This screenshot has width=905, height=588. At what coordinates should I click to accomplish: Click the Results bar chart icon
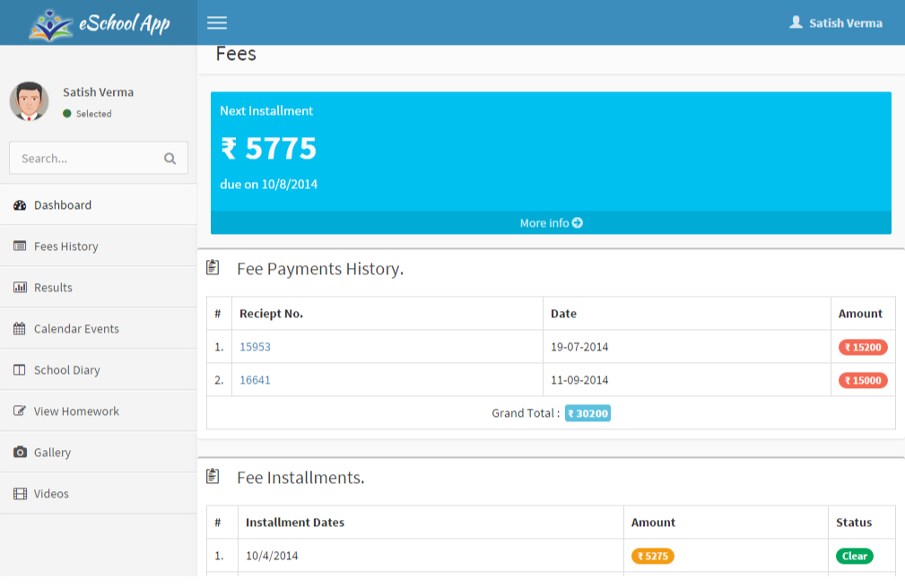[x=20, y=288]
